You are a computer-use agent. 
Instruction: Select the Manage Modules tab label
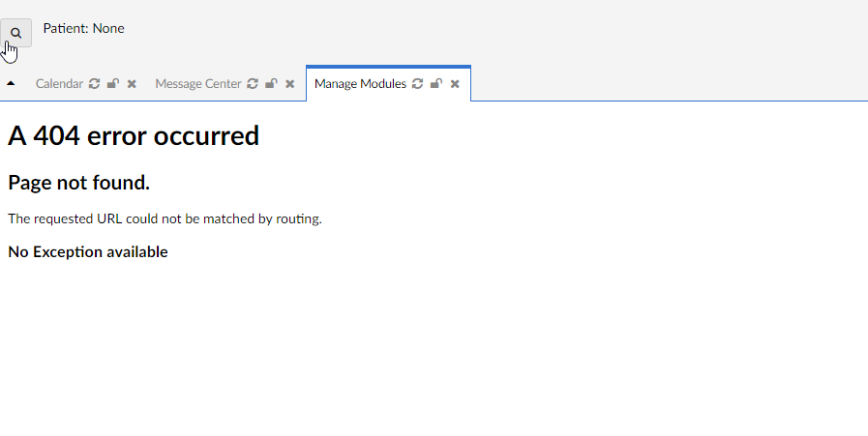[x=360, y=83]
